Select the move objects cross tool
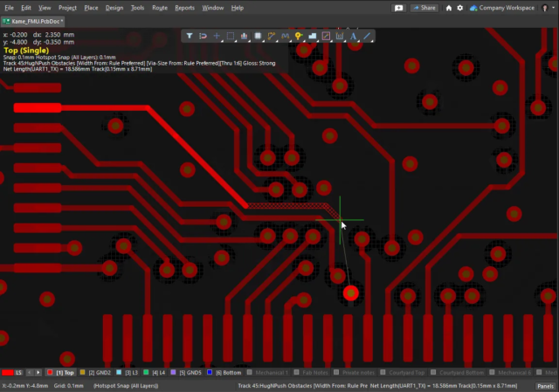Viewport: 559px width, 392px height. (217, 36)
